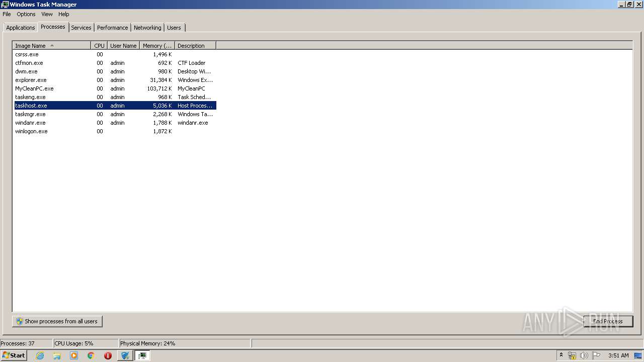Sort by CPU column header
The height and width of the screenshot is (362, 644).
click(99, 46)
